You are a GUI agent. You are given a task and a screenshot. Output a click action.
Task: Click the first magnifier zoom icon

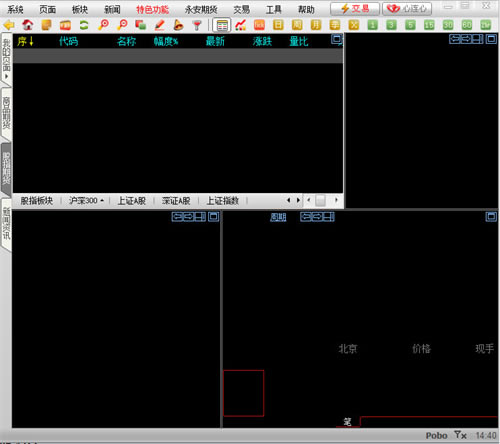[103, 25]
